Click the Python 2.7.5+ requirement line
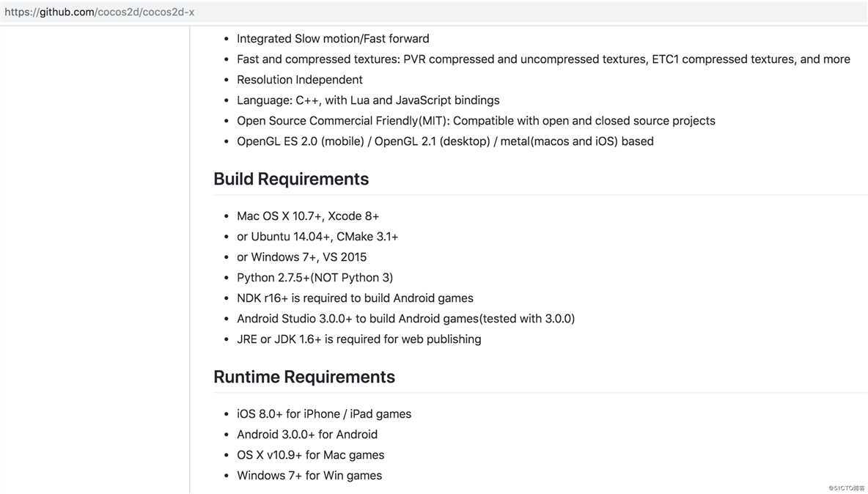Viewport: 868px width, 494px height. click(x=315, y=278)
